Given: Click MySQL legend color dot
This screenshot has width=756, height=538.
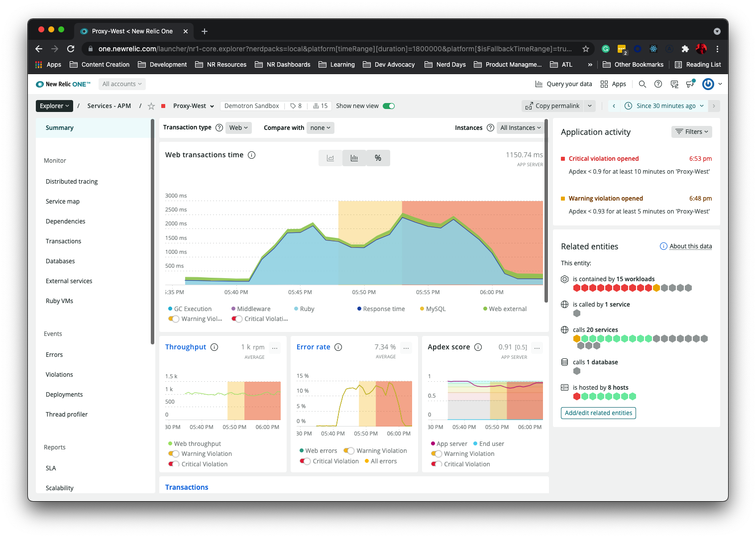Looking at the screenshot, I should click(x=422, y=309).
